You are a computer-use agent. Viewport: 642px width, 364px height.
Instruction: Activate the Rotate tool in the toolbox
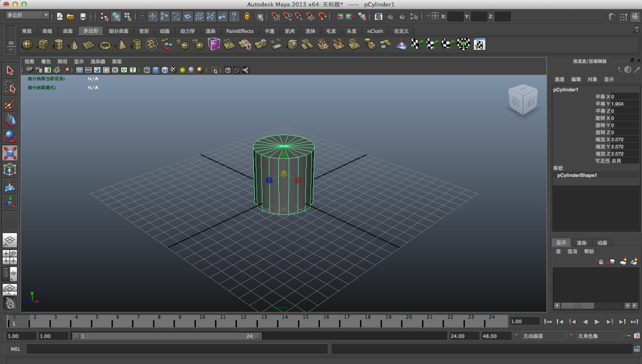(x=10, y=137)
